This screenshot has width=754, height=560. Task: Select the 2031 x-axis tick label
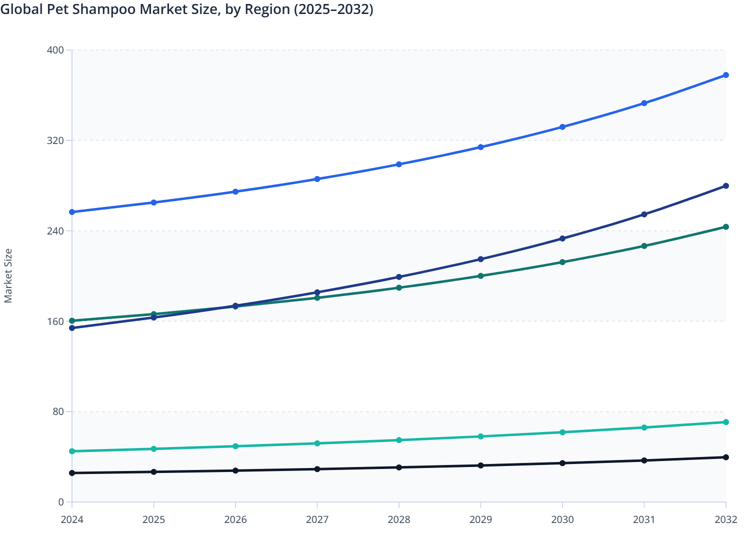click(x=644, y=519)
